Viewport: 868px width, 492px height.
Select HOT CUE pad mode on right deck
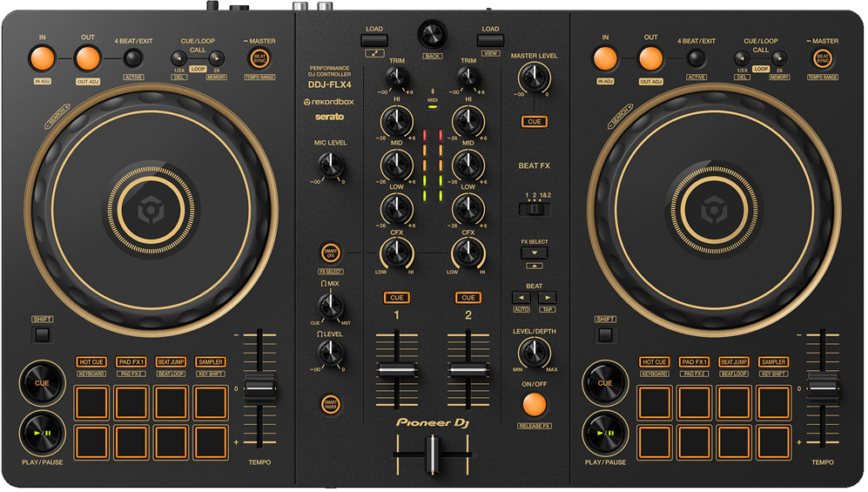[655, 362]
